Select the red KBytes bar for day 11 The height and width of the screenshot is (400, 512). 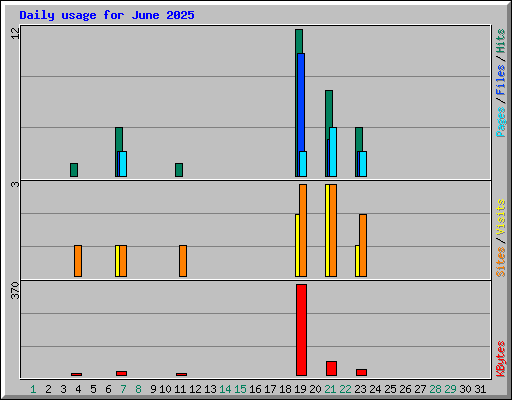tap(181, 374)
